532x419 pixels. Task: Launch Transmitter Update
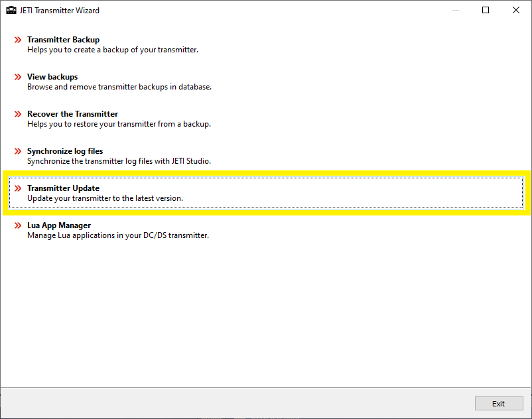tap(266, 193)
